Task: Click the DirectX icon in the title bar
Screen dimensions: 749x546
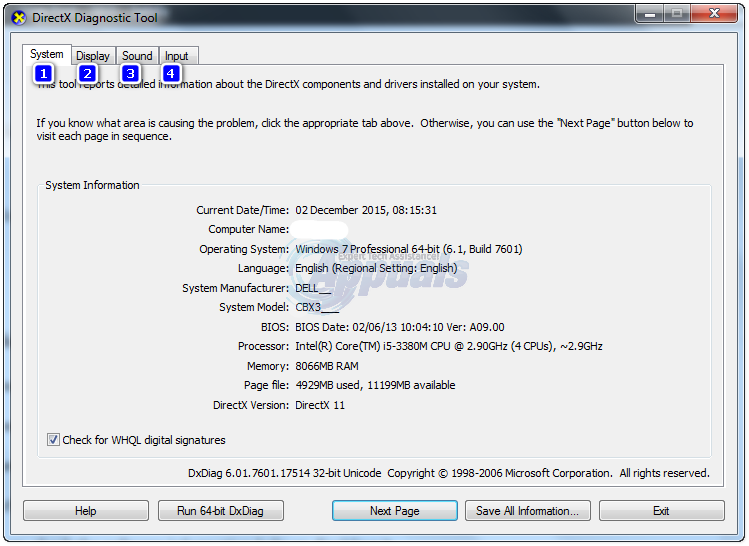Action: pyautogui.click(x=19, y=18)
